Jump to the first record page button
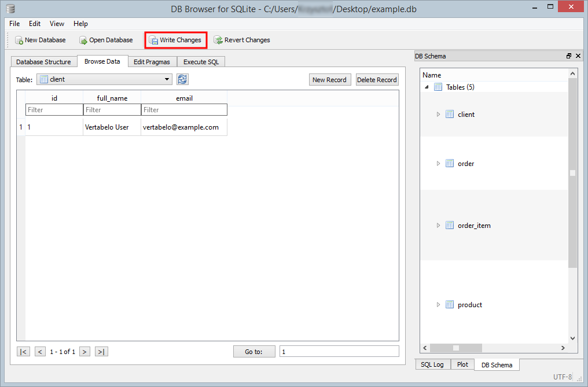The height and width of the screenshot is (387, 588). 23,352
